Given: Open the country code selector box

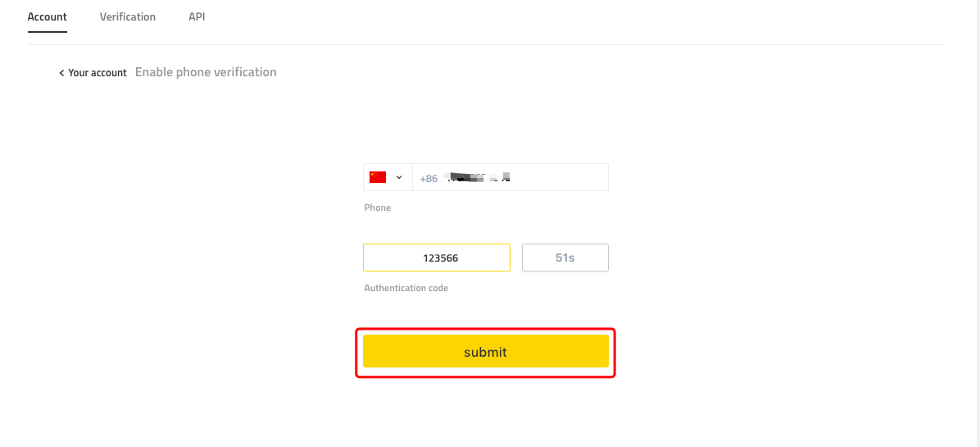Looking at the screenshot, I should point(388,177).
